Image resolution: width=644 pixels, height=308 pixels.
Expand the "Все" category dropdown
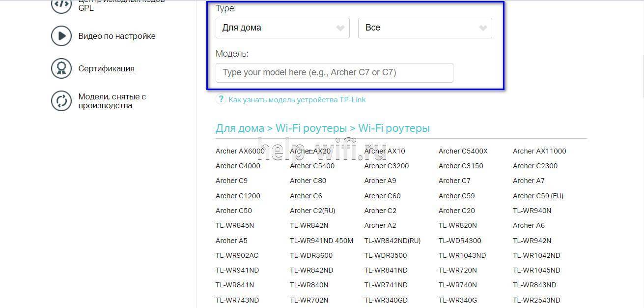coord(425,28)
